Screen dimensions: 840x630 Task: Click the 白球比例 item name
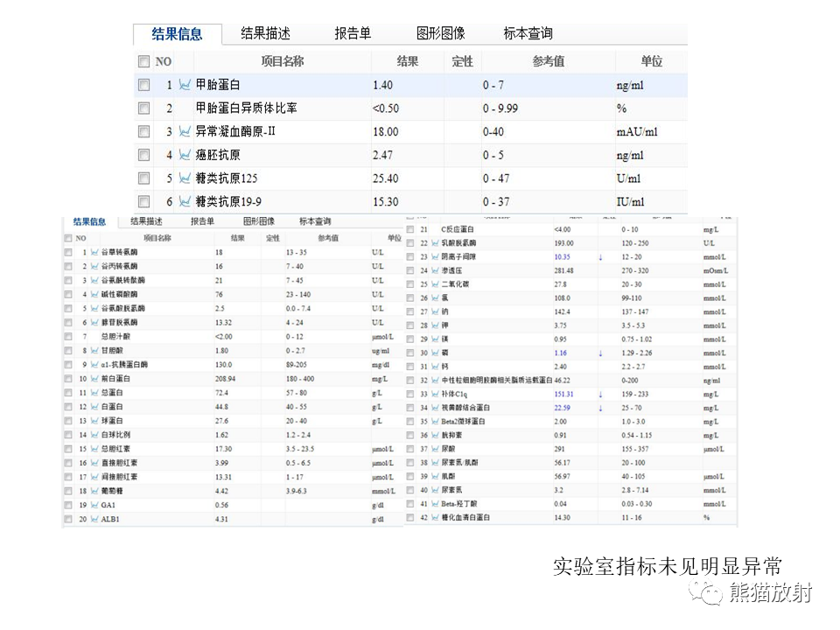[115, 435]
